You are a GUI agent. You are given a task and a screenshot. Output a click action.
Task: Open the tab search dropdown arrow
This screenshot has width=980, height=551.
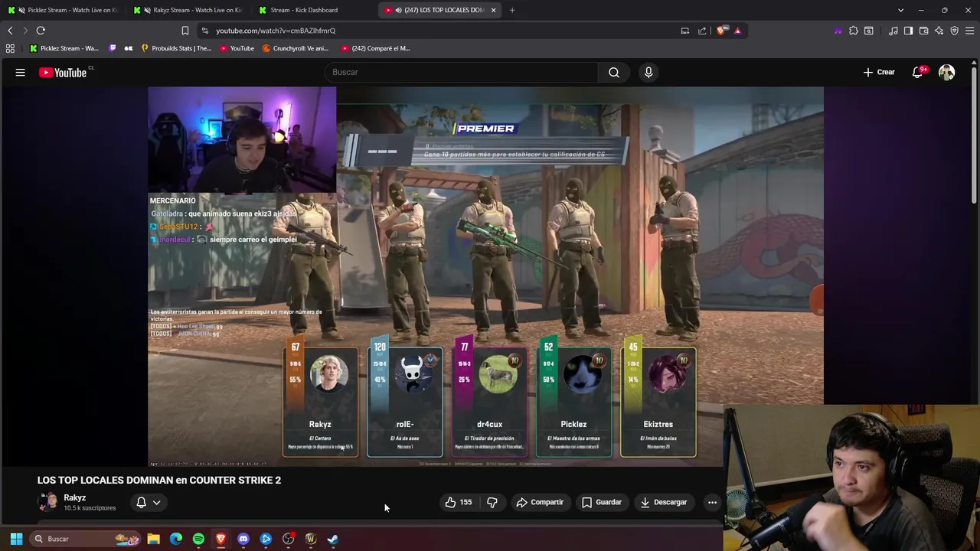click(x=900, y=10)
